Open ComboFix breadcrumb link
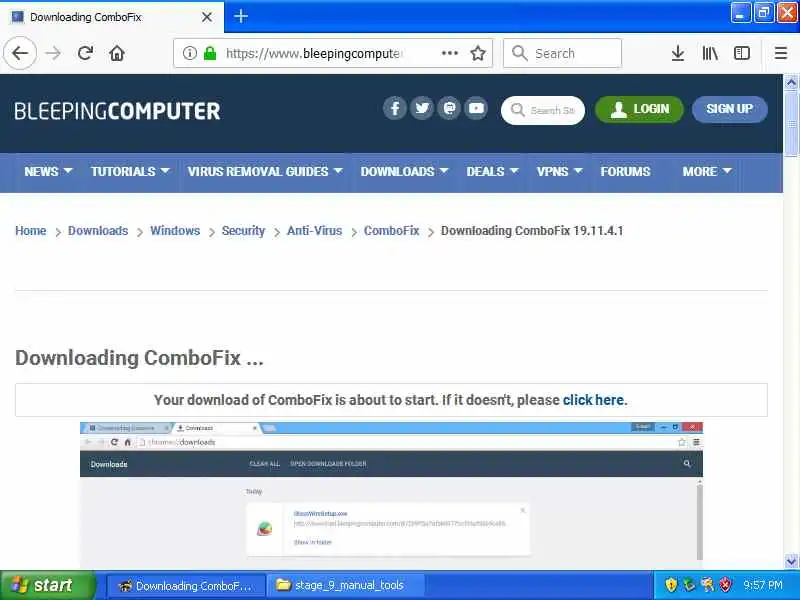The image size is (800, 600). click(391, 231)
